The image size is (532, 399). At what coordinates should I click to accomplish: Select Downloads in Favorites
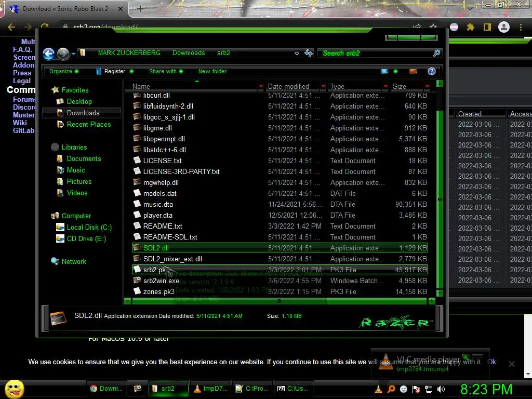pos(83,113)
